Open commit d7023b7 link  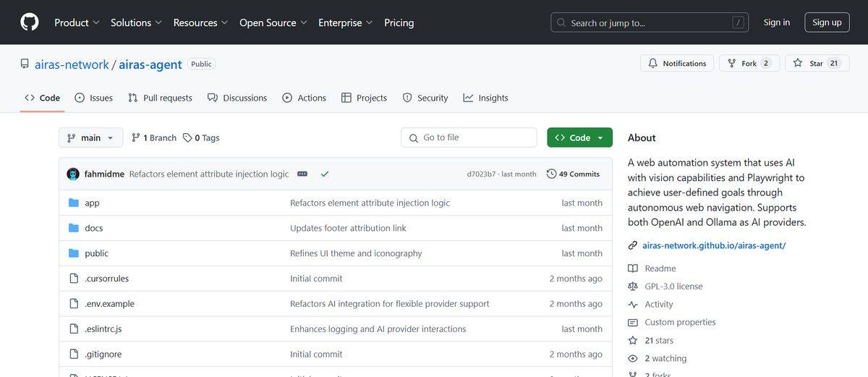tap(481, 174)
